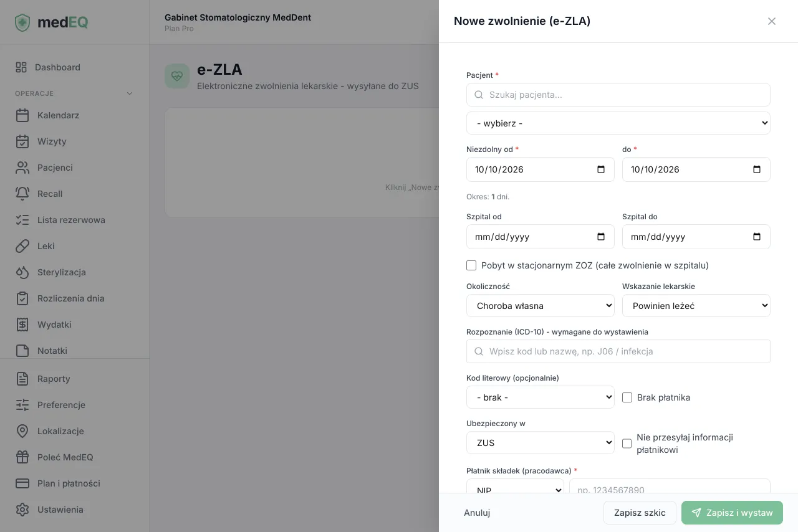
Task: Enable Nie przesyłaj informacji płatnikowi checkbox
Action: pyautogui.click(x=627, y=444)
